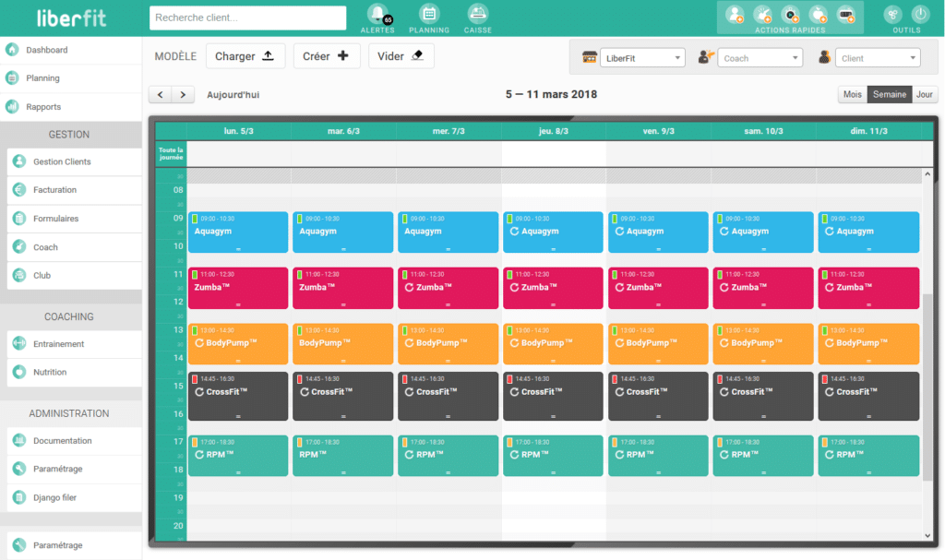
Task: Switch calendar view to Mois
Action: (x=851, y=94)
